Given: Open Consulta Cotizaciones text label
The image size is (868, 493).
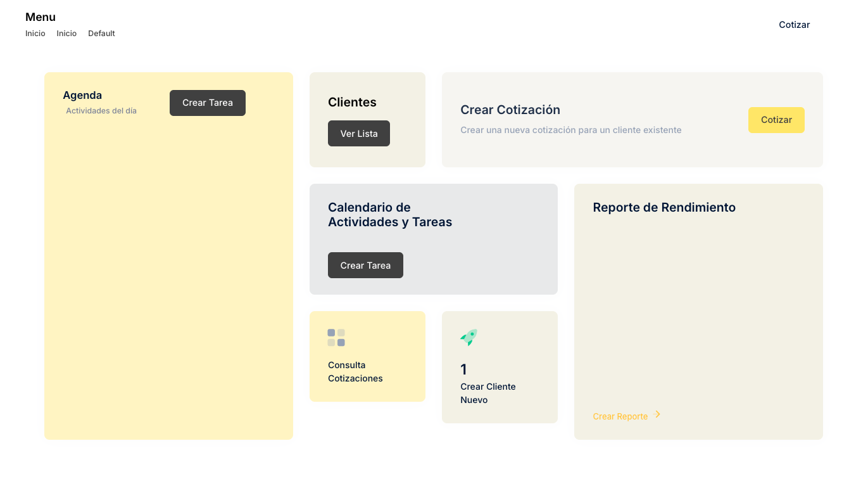Looking at the screenshot, I should click(x=355, y=372).
